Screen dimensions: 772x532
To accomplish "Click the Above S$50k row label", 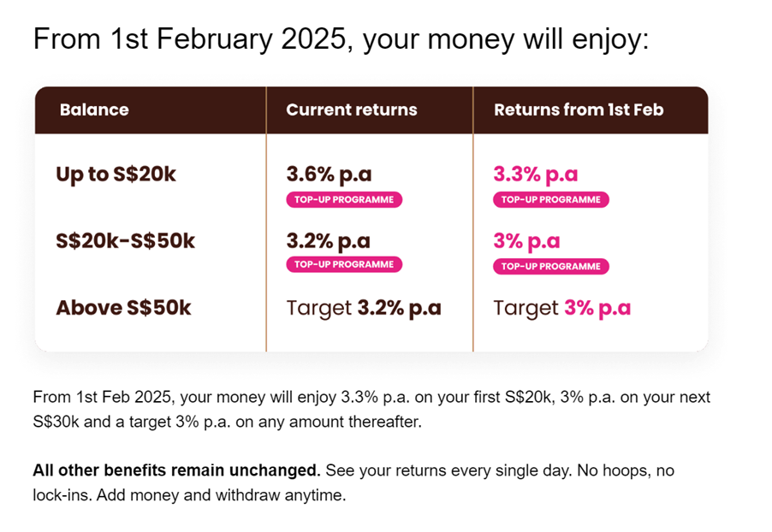I will pyautogui.click(x=123, y=308).
